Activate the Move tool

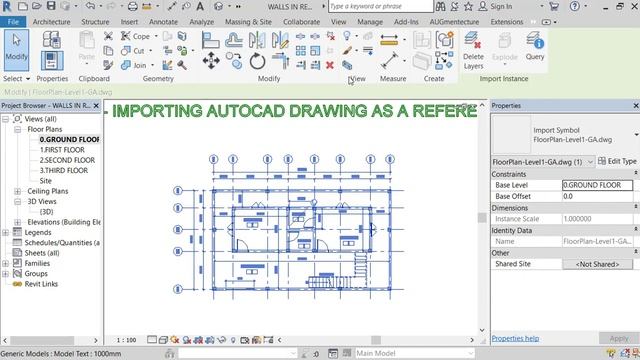pyautogui.click(x=211, y=61)
